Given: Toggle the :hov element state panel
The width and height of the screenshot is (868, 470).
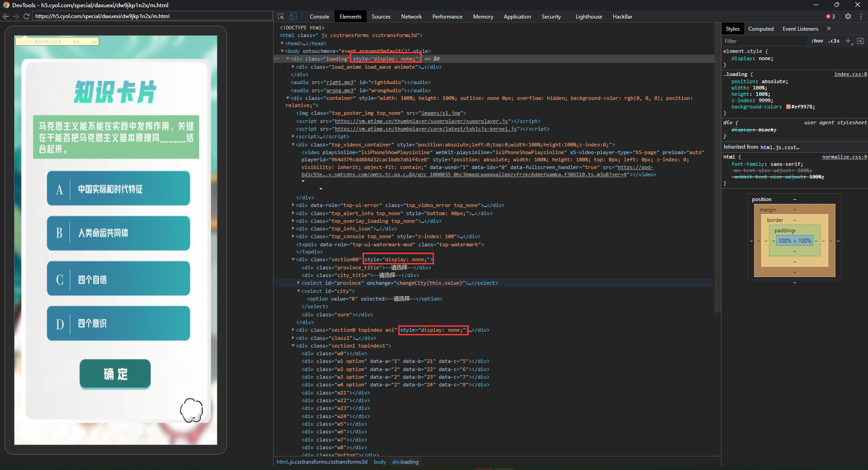Looking at the screenshot, I should click(817, 41).
